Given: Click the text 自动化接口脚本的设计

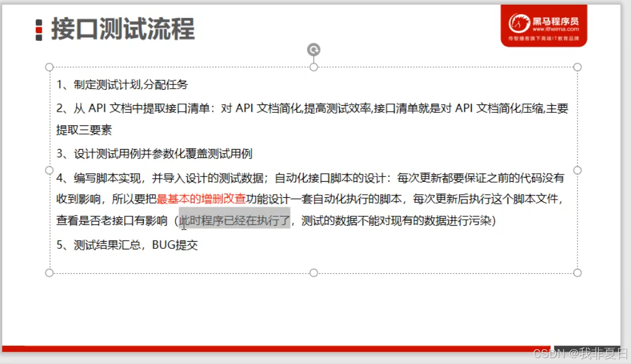Looking at the screenshot, I should click(x=330, y=178).
